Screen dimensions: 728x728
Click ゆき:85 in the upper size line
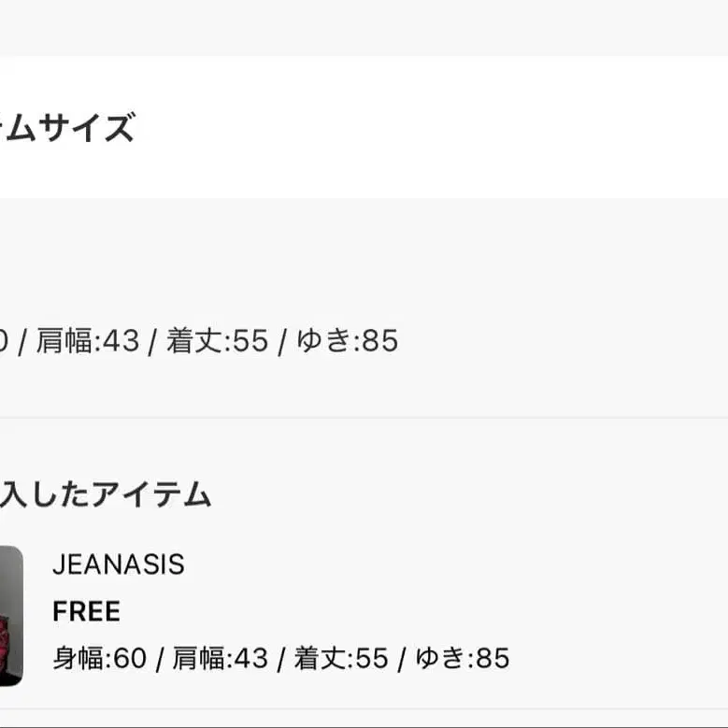click(348, 341)
